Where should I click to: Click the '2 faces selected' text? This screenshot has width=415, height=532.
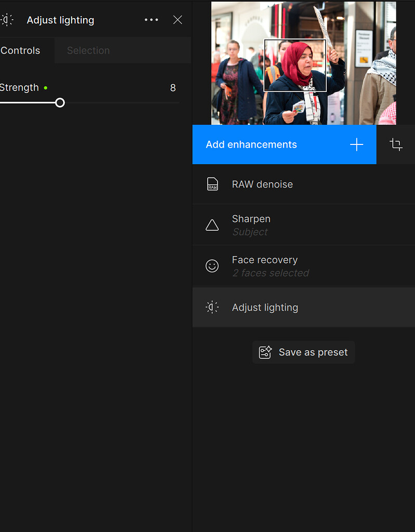pyautogui.click(x=271, y=273)
